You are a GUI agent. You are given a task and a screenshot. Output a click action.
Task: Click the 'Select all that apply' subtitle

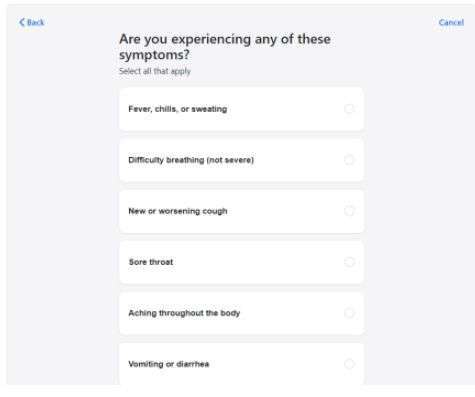click(x=155, y=71)
